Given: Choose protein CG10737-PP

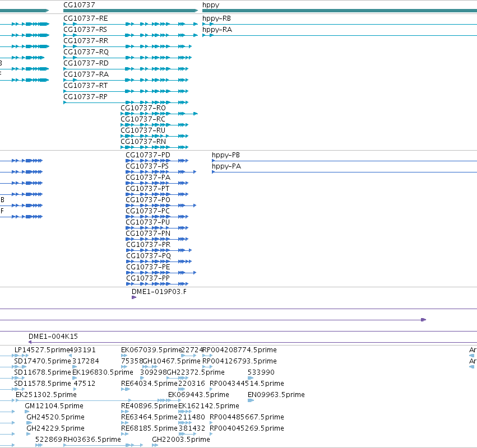Looking at the screenshot, I should 148,278.
